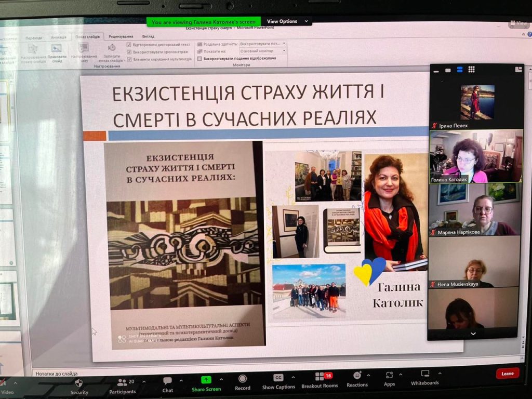Expand the arrow next to Share Screen
532x399 pixels.
coord(221,379)
